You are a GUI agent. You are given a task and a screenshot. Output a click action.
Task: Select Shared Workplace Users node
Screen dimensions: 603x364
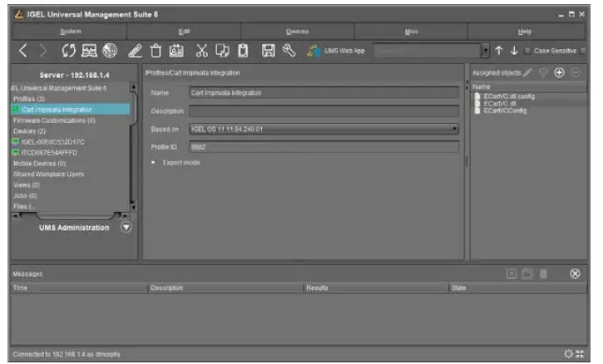click(x=48, y=175)
